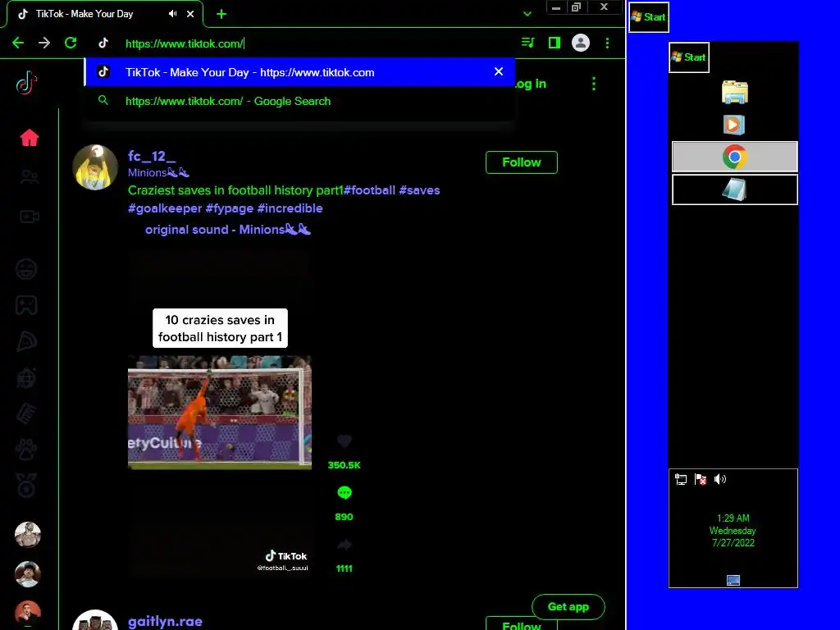Go forward in Chrome
This screenshot has height=630, width=840.
tap(44, 43)
